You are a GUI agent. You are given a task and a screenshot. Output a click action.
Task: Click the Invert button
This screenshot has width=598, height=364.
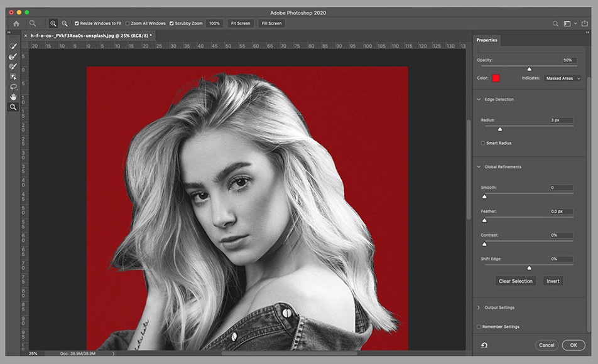pos(553,281)
